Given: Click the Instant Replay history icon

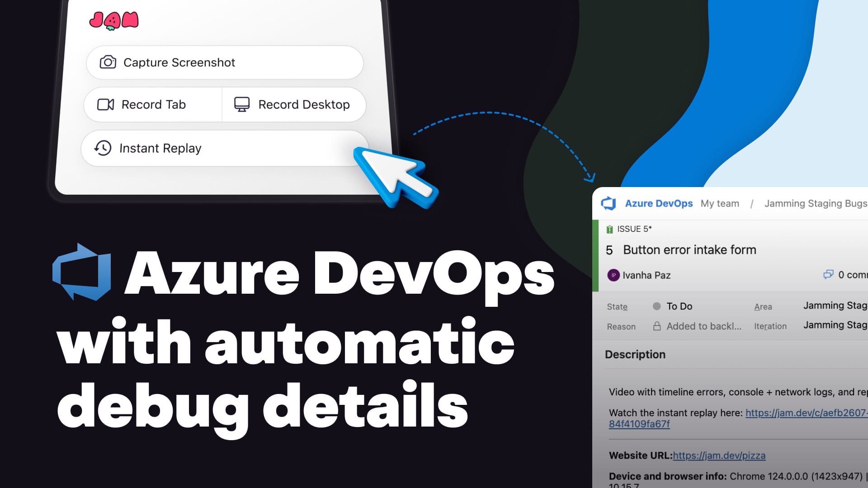Looking at the screenshot, I should [x=103, y=148].
